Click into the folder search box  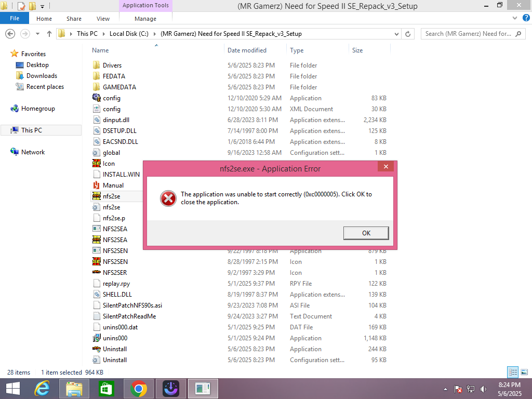pyautogui.click(x=468, y=34)
